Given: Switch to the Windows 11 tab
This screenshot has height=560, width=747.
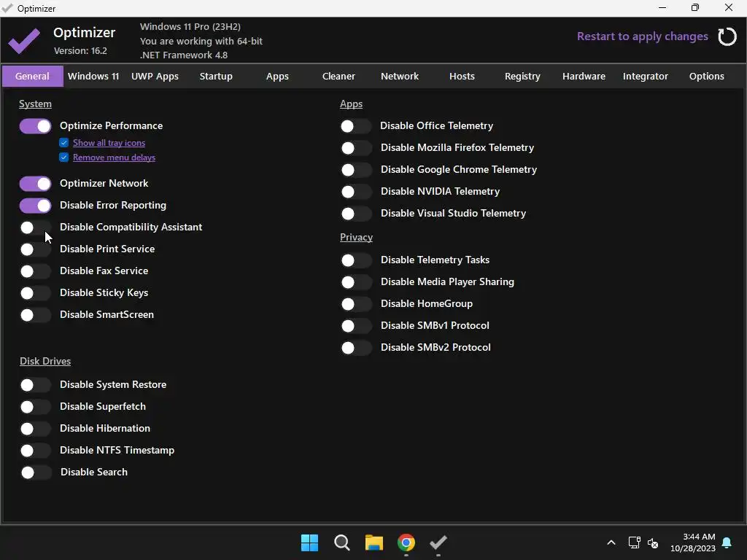Looking at the screenshot, I should (93, 76).
